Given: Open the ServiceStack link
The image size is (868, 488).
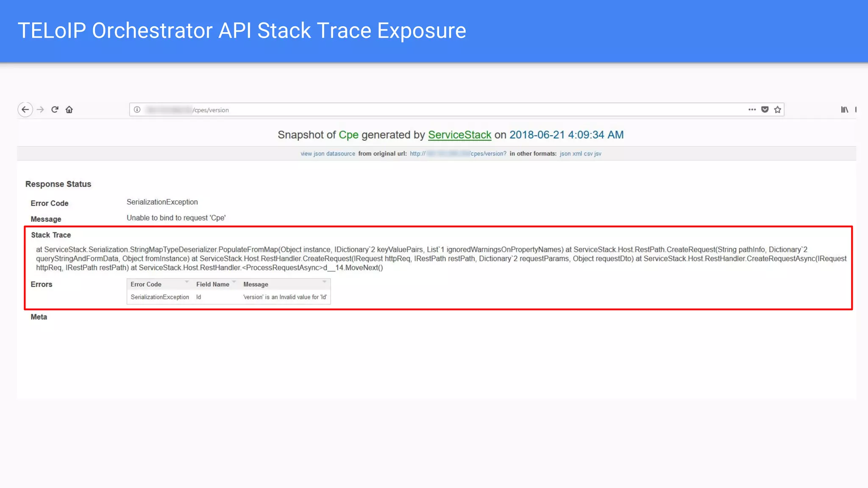Looking at the screenshot, I should 459,135.
